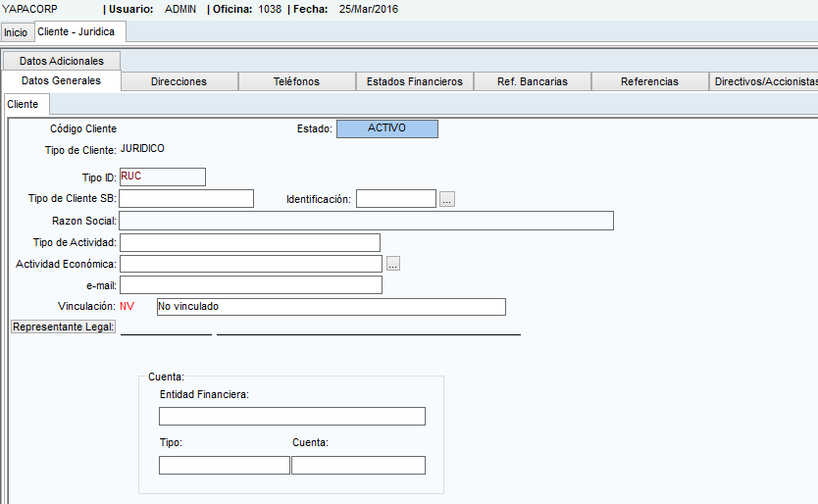Switch to Referencias tab

click(649, 81)
